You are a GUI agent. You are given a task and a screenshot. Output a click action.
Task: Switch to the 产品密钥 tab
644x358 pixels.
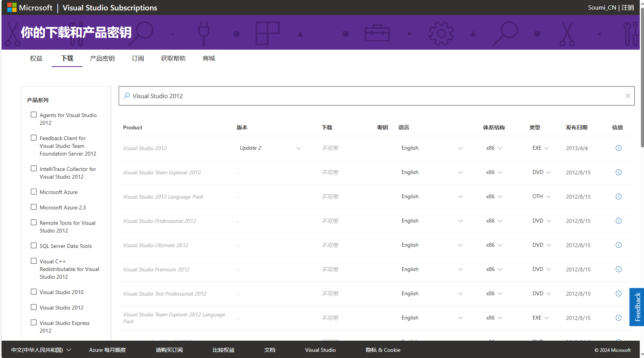coord(102,59)
